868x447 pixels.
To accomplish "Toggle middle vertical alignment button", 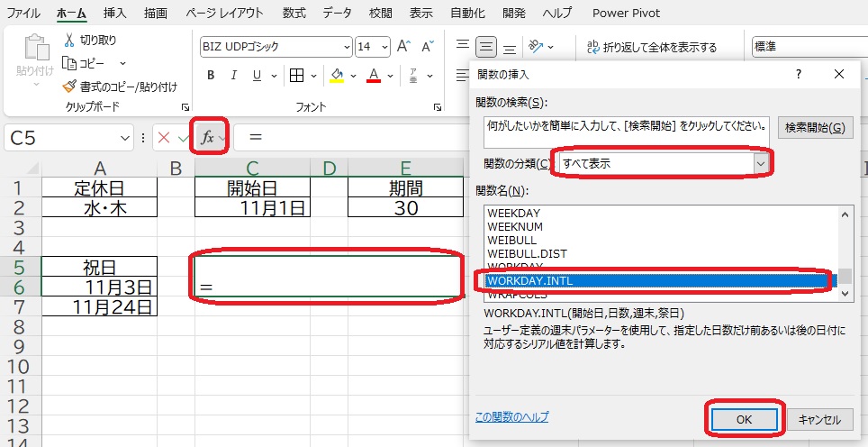I will [x=487, y=47].
